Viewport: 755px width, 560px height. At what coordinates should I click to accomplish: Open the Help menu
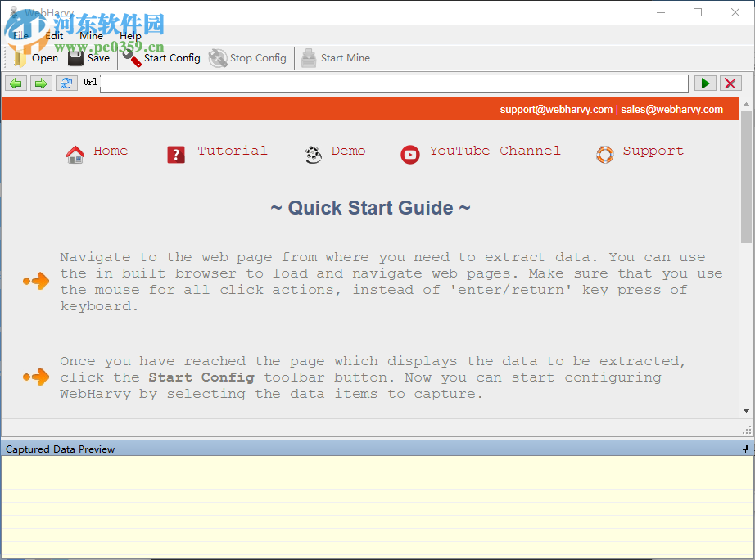click(x=130, y=35)
